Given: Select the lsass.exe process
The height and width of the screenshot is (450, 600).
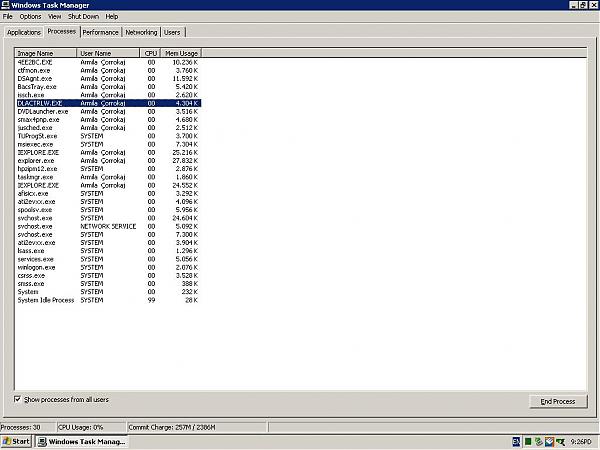Looking at the screenshot, I should [109, 251].
